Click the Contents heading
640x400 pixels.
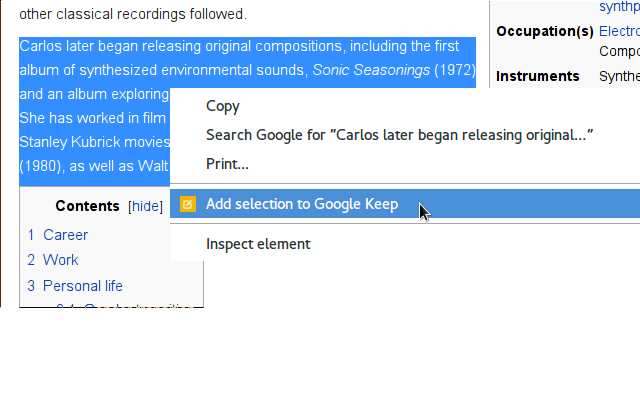point(87,206)
